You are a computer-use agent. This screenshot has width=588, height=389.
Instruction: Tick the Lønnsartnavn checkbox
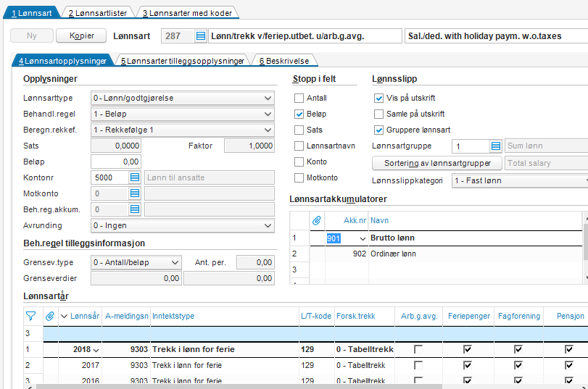[299, 146]
